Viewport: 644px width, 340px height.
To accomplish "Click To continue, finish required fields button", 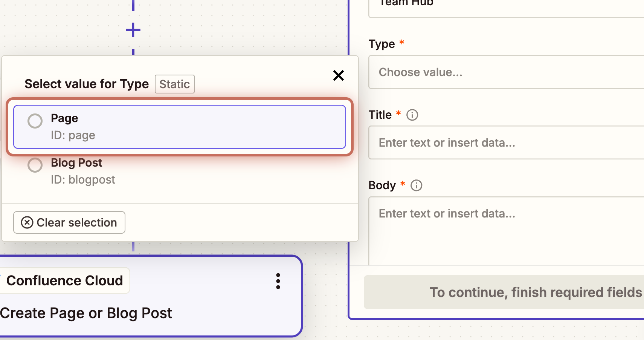I will (x=504, y=292).
